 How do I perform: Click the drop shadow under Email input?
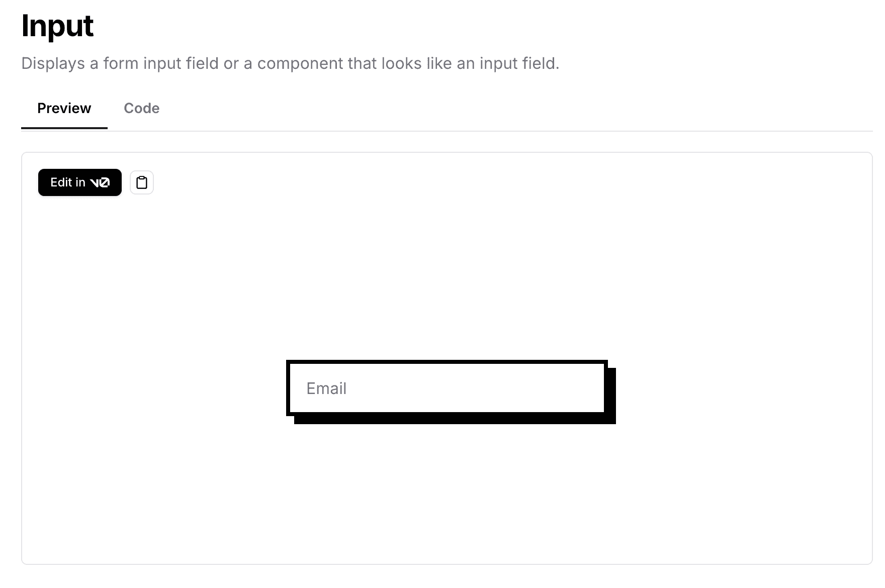coord(455,420)
